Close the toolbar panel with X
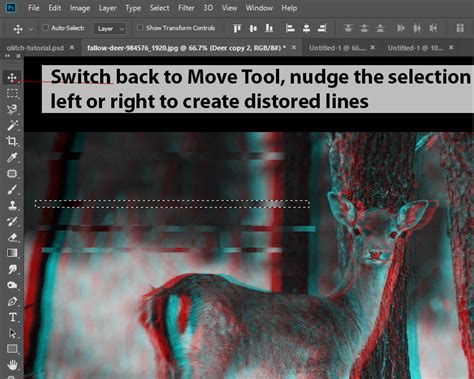This screenshot has width=474, height=379. click(18, 56)
